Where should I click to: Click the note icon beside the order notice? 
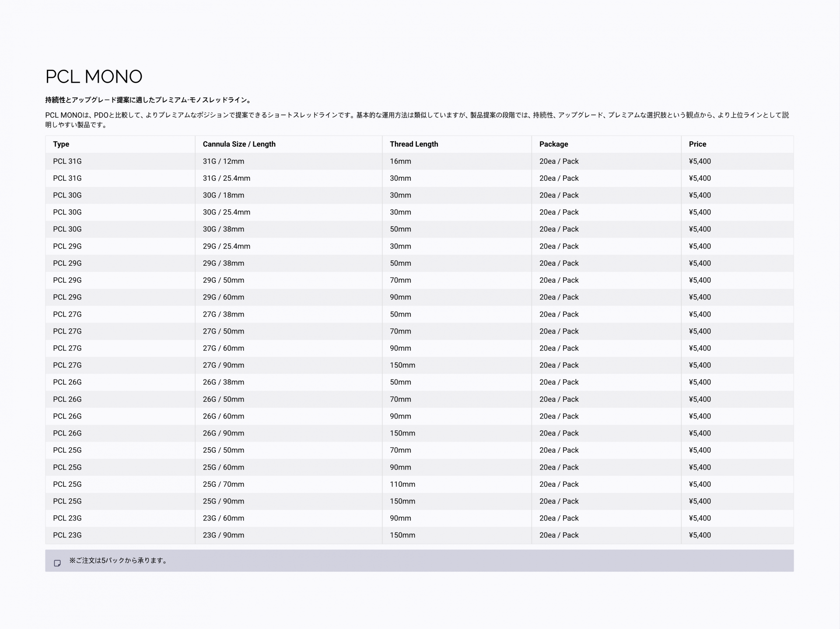57,563
